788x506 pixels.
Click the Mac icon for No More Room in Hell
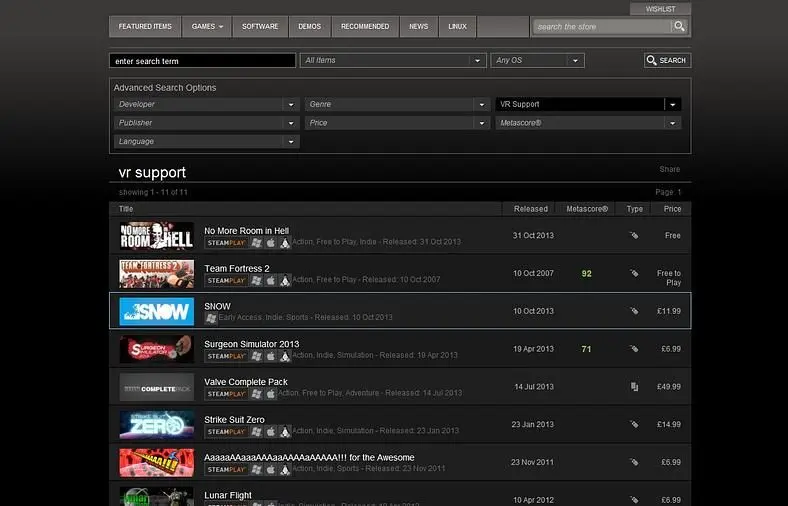[x=270, y=243]
